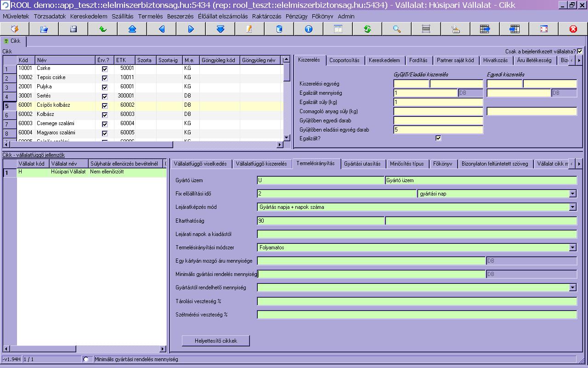Click the green refresh arrows icon
Screen dimensions: 588x368
point(367,29)
